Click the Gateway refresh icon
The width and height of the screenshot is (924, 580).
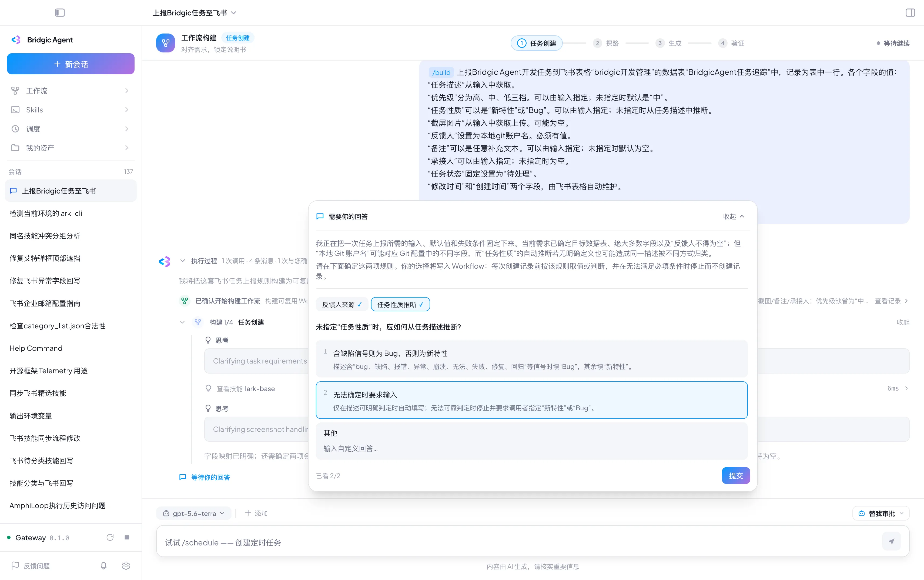click(x=110, y=537)
